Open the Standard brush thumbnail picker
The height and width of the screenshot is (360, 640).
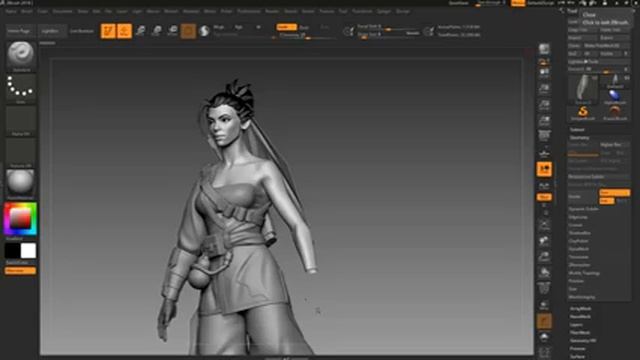point(20,56)
